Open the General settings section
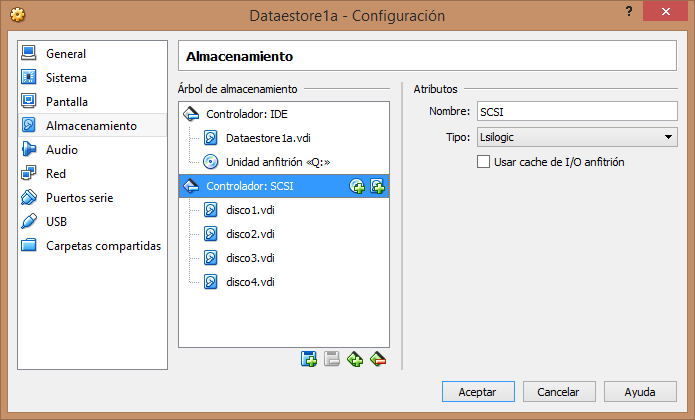695x420 pixels. tap(66, 54)
